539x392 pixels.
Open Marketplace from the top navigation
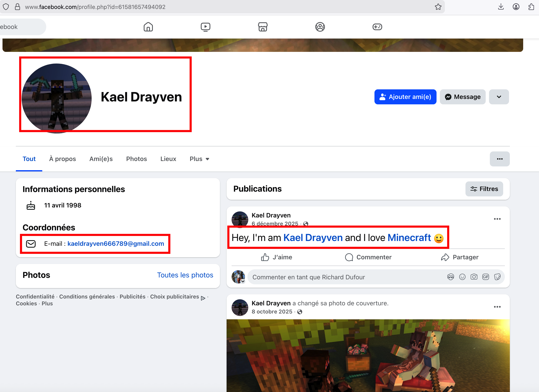(263, 27)
